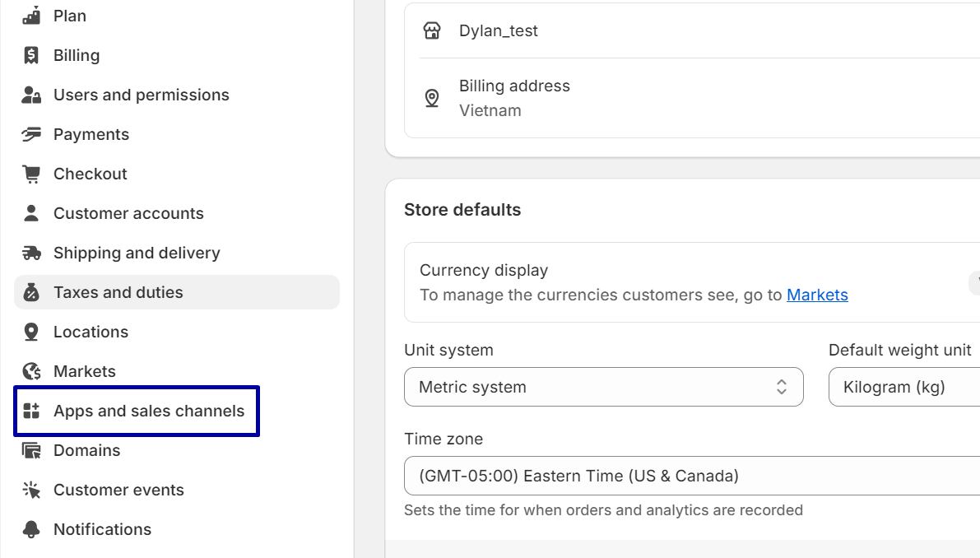Image resolution: width=980 pixels, height=558 pixels.
Task: Click the Locations pin icon
Action: 31,332
